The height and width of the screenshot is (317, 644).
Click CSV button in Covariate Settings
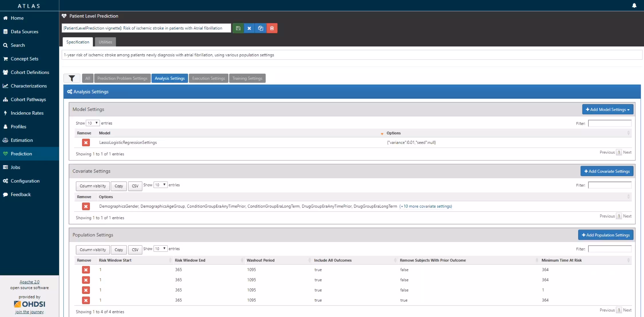[135, 186]
